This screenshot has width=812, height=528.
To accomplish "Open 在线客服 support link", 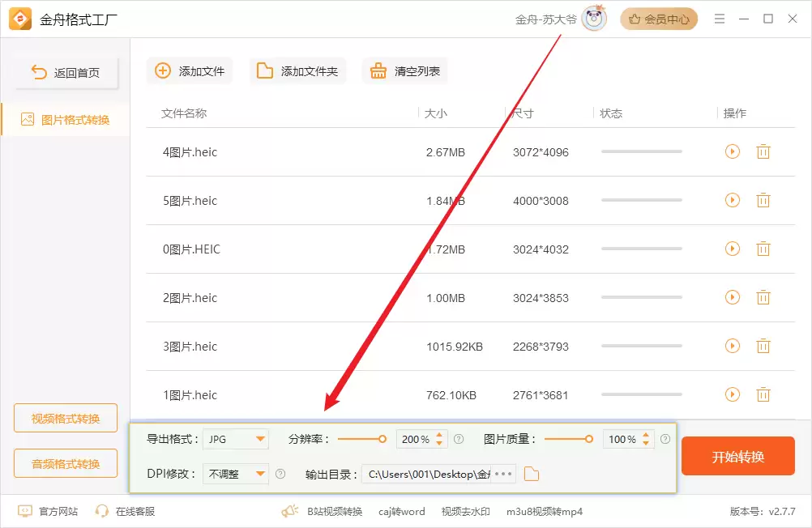I will coord(125,512).
